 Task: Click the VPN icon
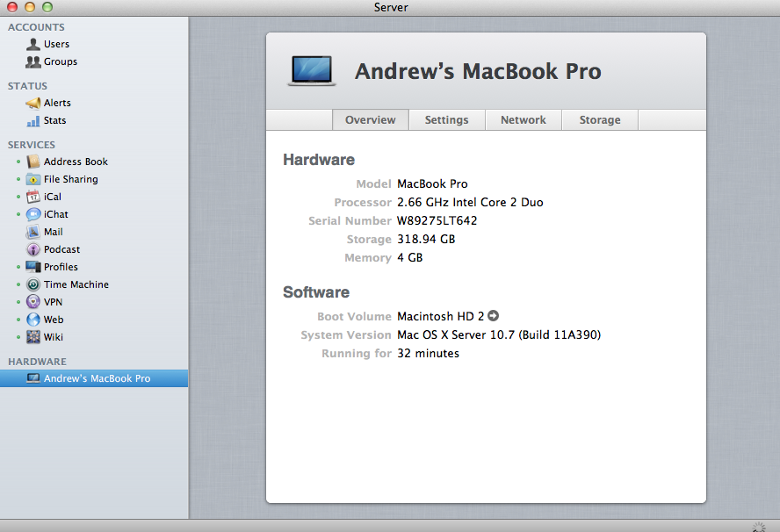pyautogui.click(x=33, y=302)
